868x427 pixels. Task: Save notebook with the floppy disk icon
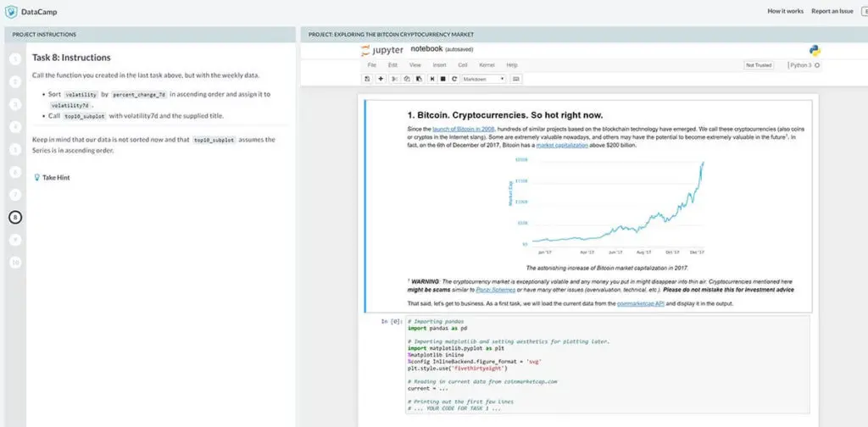pyautogui.click(x=368, y=79)
